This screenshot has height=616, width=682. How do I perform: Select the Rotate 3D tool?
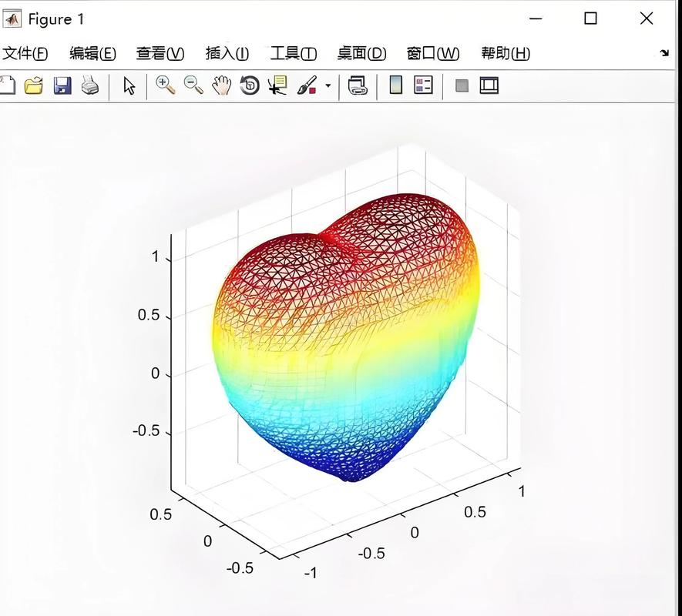pos(248,86)
